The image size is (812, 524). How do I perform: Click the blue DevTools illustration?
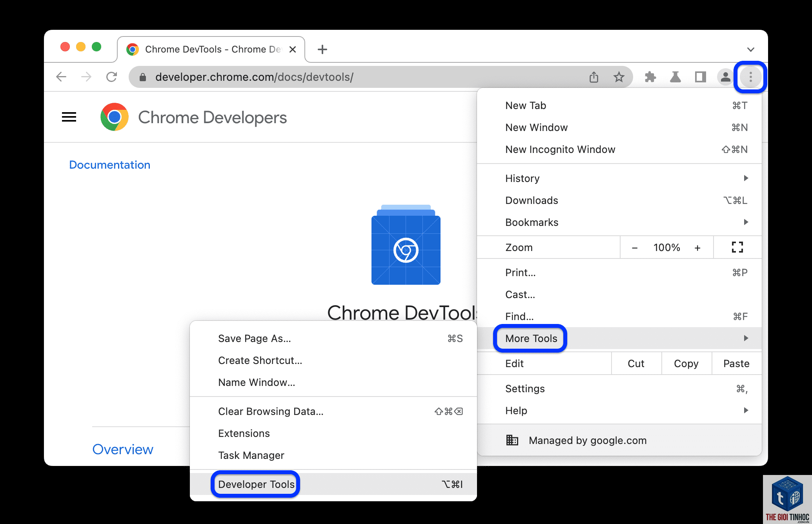(x=406, y=245)
